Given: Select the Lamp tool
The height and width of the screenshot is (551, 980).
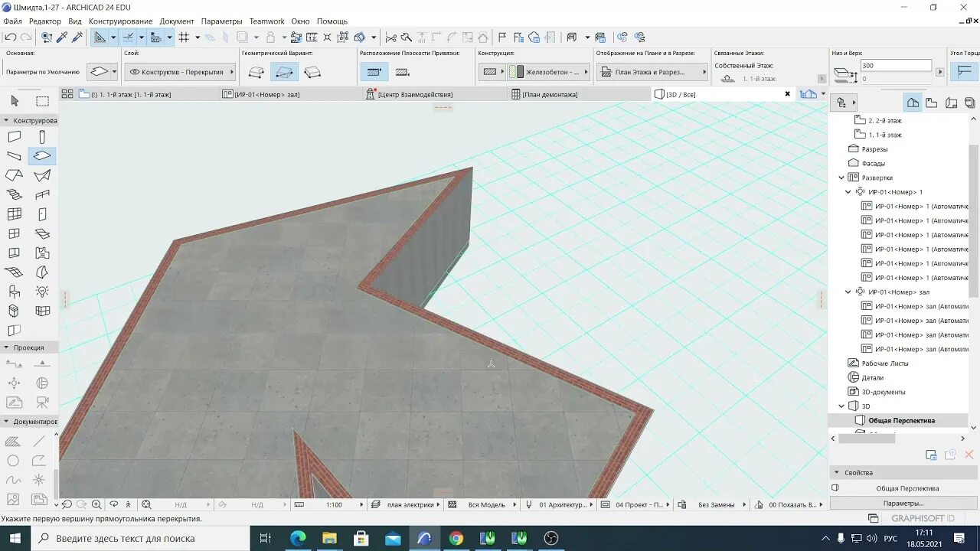Looking at the screenshot, I should point(42,292).
